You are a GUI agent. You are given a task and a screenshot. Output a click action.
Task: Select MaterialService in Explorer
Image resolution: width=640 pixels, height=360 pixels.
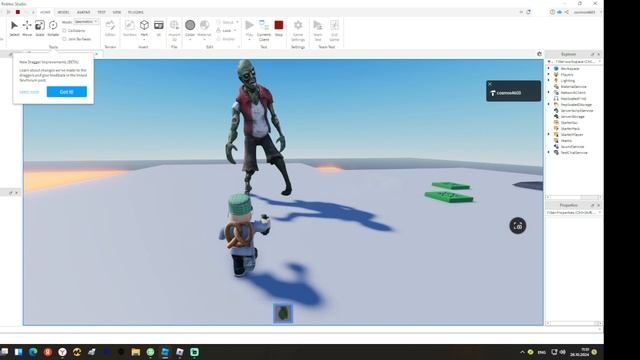[x=573, y=87]
